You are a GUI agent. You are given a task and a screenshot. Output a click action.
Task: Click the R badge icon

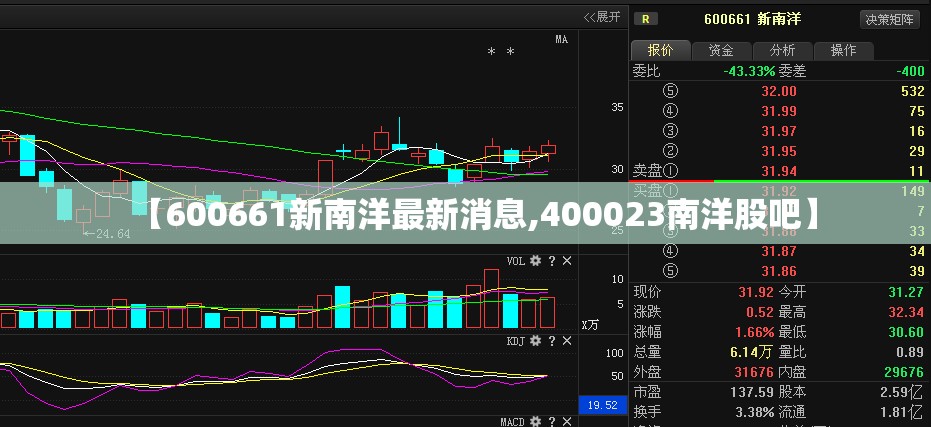point(645,19)
